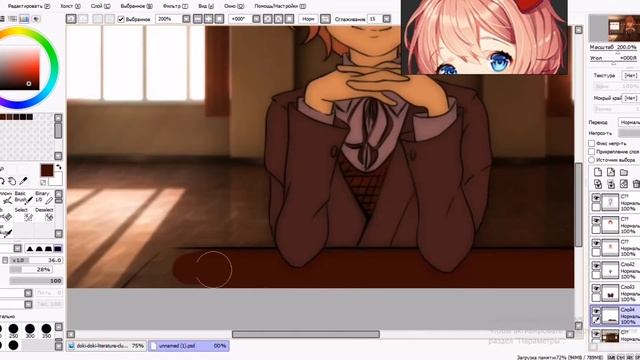Open the Переход blending mode dropdown
This screenshot has height=360, width=640.
(x=629, y=122)
